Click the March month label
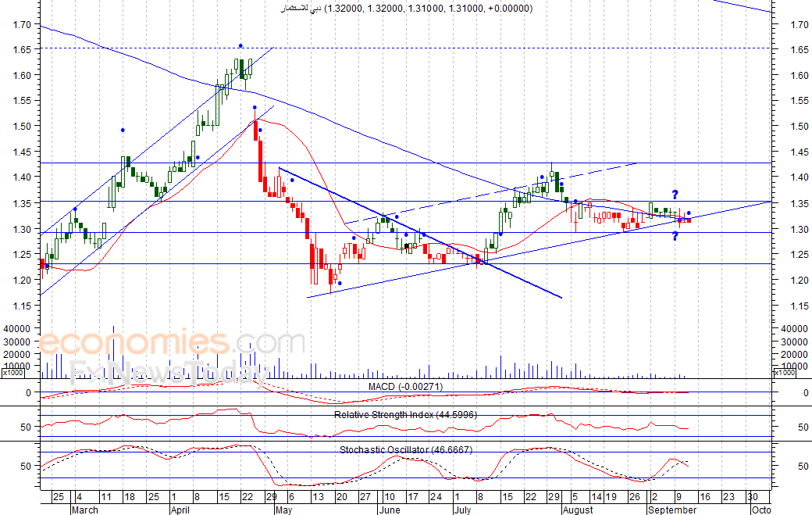Image resolution: width=812 pixels, height=515 pixels. tap(85, 510)
